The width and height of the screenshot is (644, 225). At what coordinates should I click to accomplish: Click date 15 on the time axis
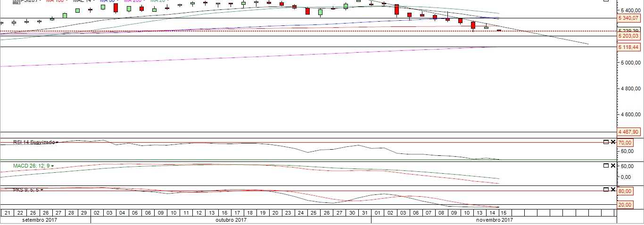pos(503,213)
